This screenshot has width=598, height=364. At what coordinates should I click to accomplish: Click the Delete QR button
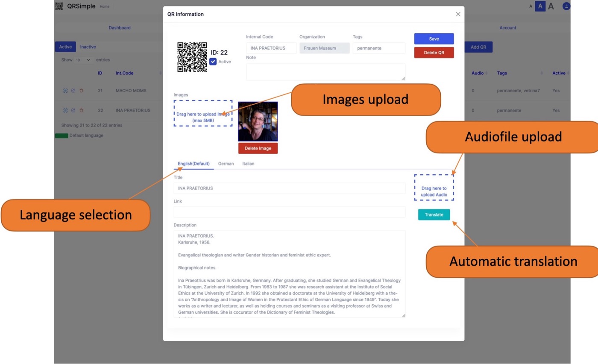pos(434,53)
